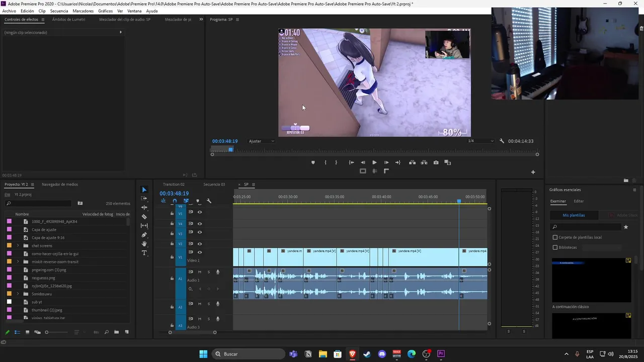Image resolution: width=644 pixels, height=362 pixels.
Task: Open Program monitor settings wrench
Action: [x=502, y=141]
